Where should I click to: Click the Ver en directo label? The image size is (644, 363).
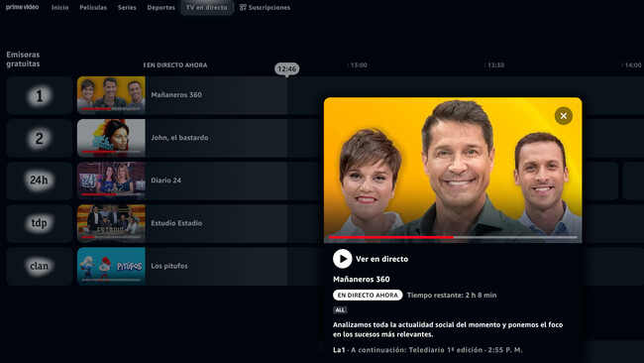tap(382, 259)
